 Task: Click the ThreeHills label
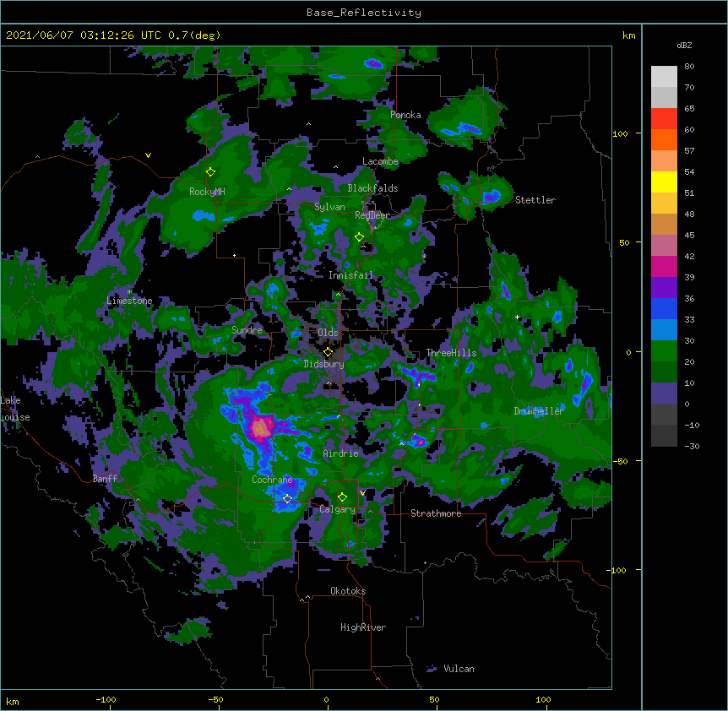click(451, 353)
